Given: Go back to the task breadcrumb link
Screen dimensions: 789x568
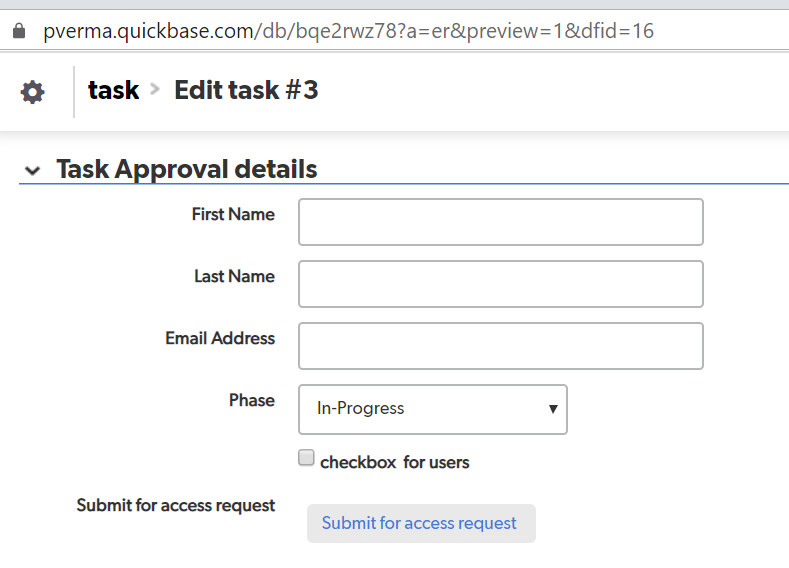Looking at the screenshot, I should pyautogui.click(x=113, y=90).
